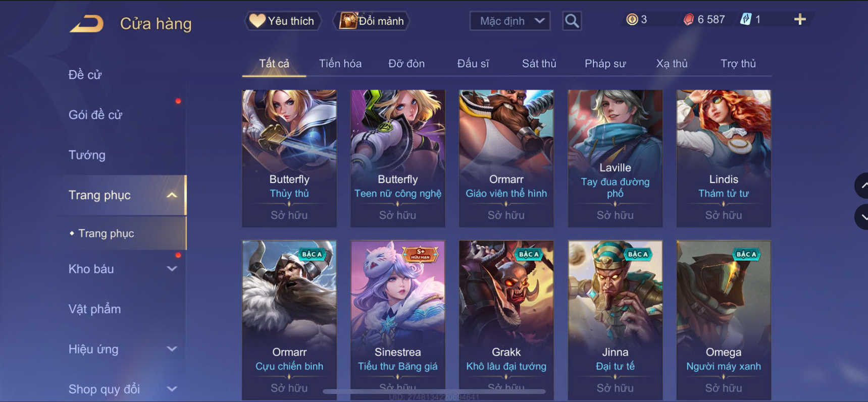868x402 pixels.
Task: Click the up arrow on right edge
Action: [x=862, y=186]
